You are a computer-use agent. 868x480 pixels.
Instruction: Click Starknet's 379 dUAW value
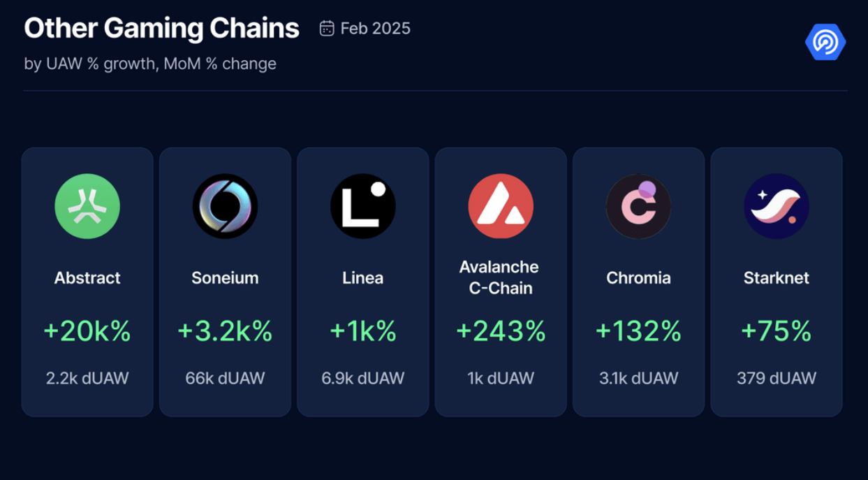[x=777, y=379]
